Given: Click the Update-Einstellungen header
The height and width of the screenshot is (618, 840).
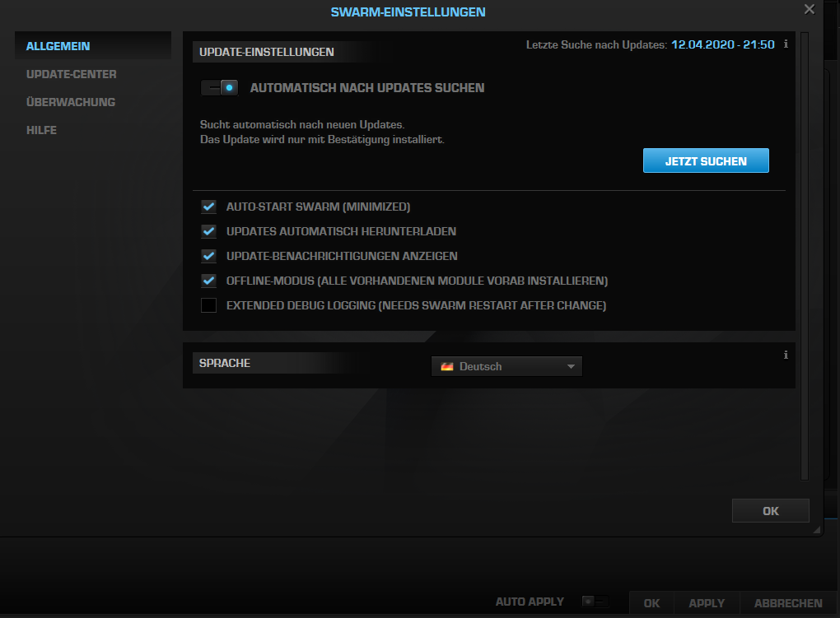Looking at the screenshot, I should coord(266,52).
